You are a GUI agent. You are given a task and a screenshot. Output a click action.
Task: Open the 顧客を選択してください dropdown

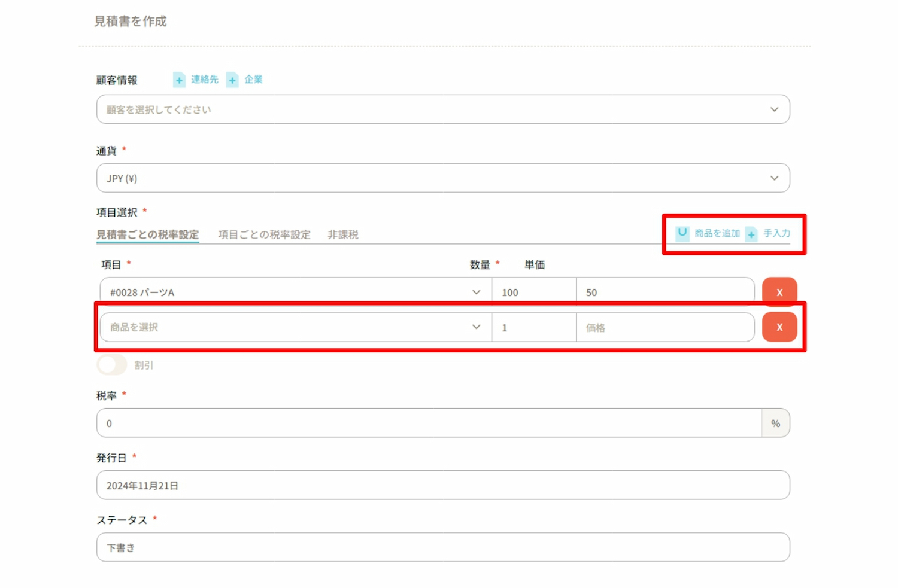pyautogui.click(x=443, y=109)
